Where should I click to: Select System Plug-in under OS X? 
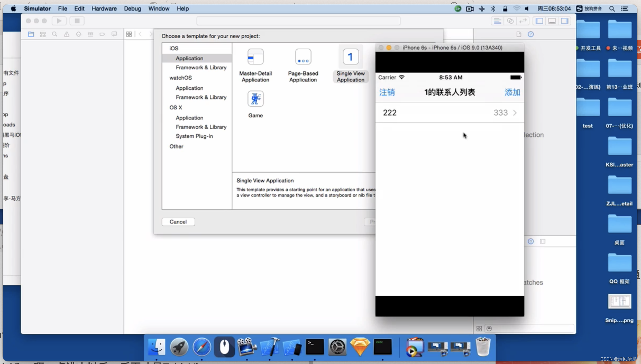[194, 136]
